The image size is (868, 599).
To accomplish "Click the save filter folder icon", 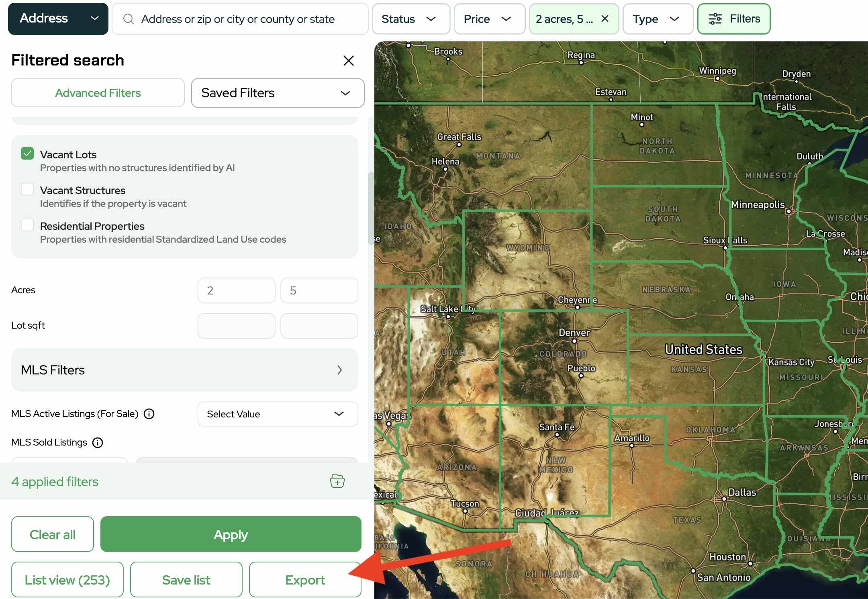I will [x=337, y=481].
